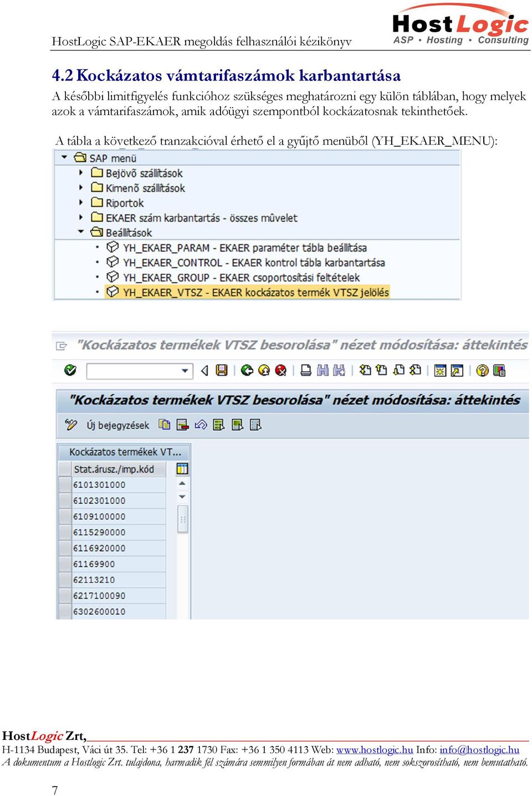Select the row marker for 6302600010
Viewport: 532px width, 796px height.
click(x=65, y=611)
